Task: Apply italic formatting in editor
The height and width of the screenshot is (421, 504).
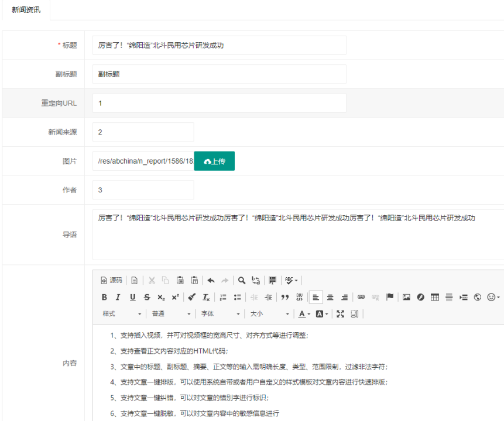Action: [118, 297]
